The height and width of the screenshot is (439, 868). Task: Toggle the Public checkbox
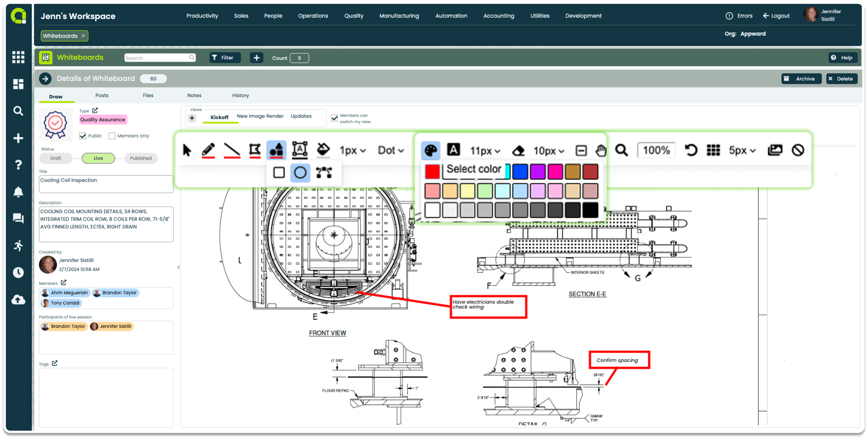pyautogui.click(x=83, y=136)
